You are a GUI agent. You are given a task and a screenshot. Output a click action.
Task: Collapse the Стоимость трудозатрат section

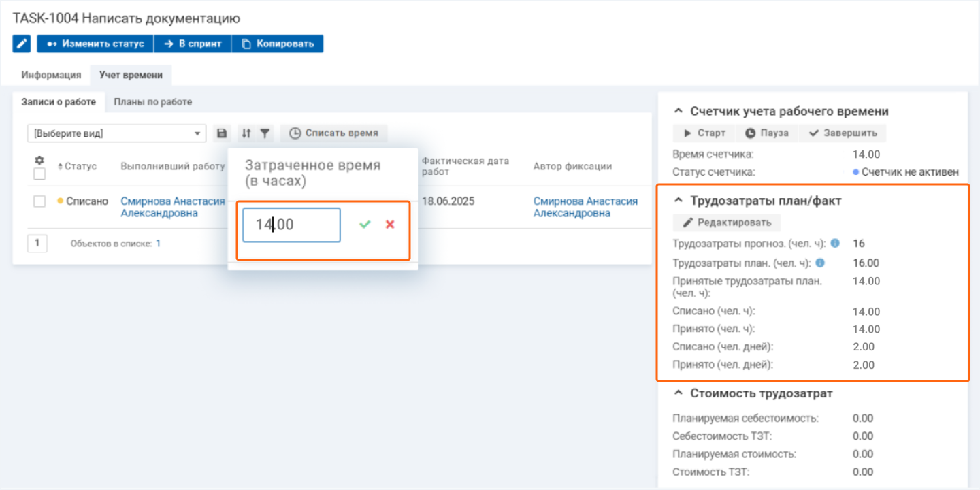point(678,393)
